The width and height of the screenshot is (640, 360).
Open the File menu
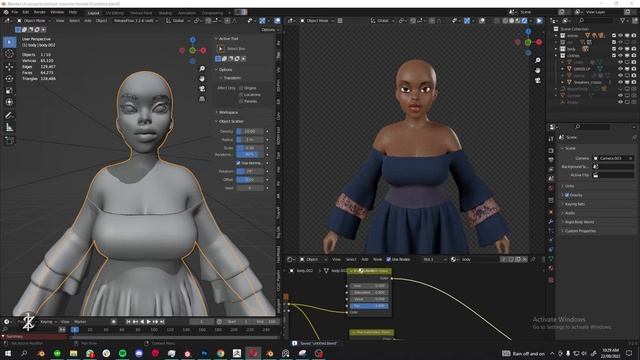click(x=14, y=12)
